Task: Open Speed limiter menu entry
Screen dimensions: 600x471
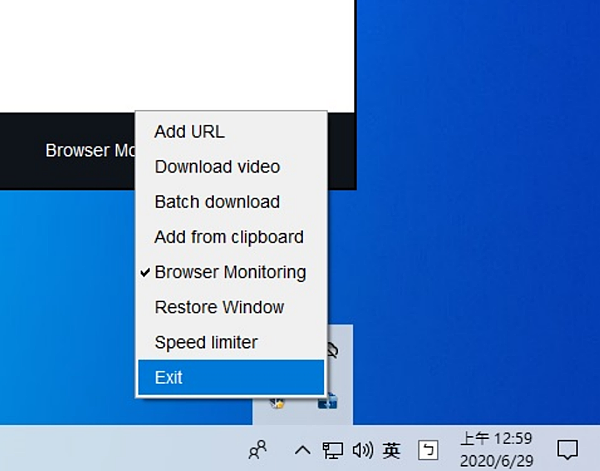Action: pos(231,342)
